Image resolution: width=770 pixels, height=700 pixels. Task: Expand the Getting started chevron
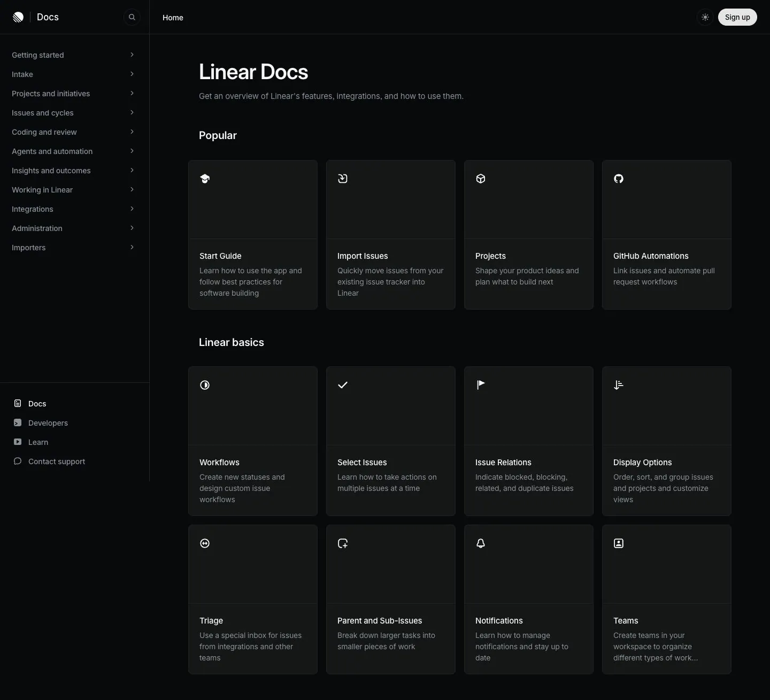[132, 55]
